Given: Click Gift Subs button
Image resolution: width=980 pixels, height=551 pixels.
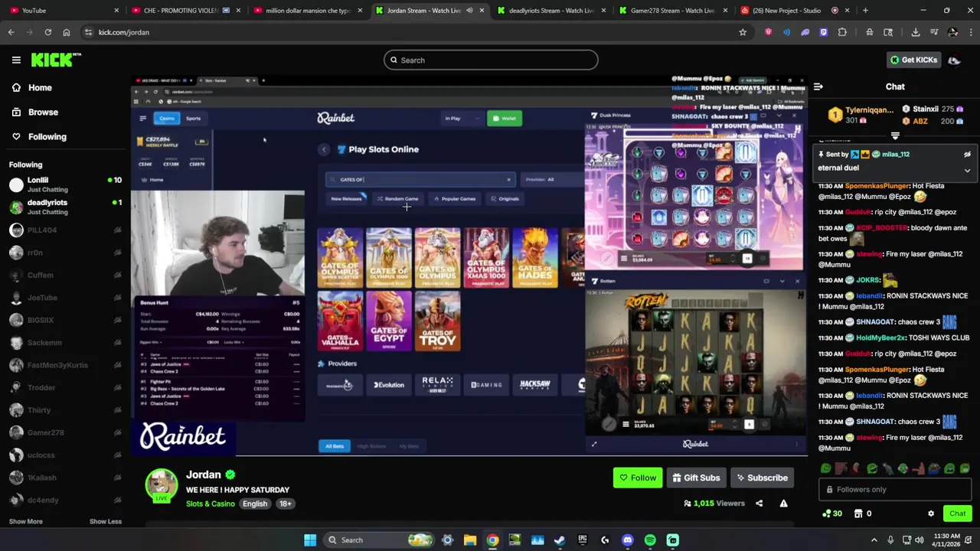Looking at the screenshot, I should point(696,478).
